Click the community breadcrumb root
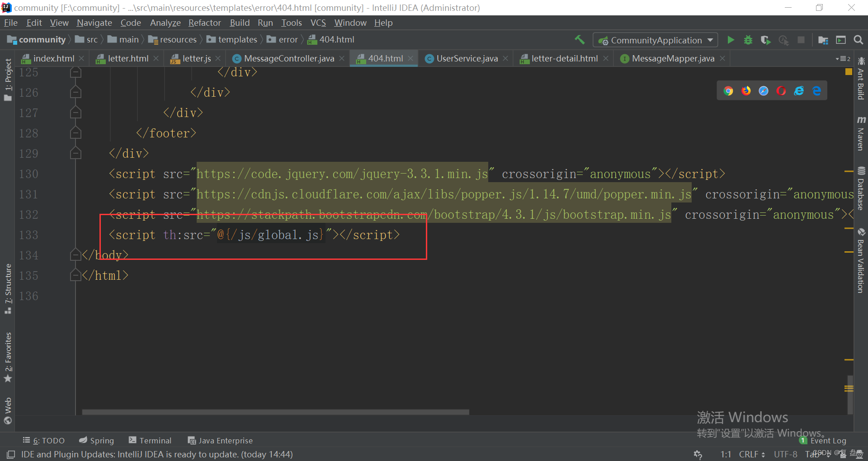 click(x=37, y=40)
